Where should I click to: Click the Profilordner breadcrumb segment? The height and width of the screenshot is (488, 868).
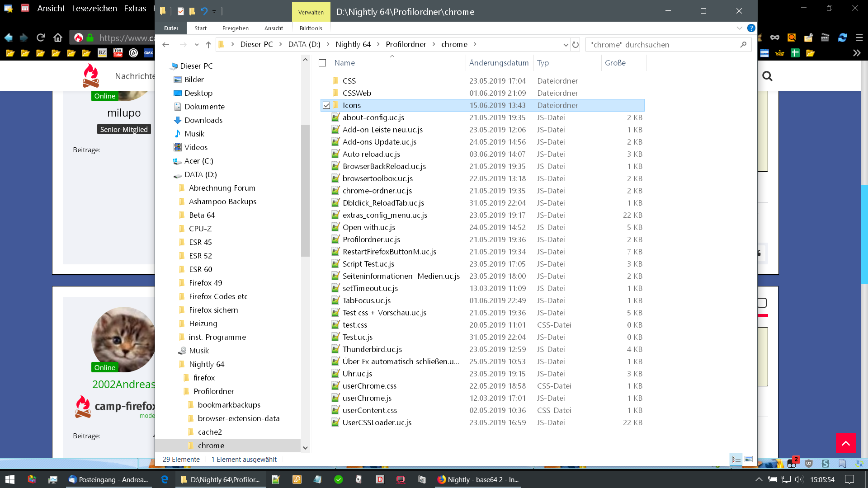point(406,44)
